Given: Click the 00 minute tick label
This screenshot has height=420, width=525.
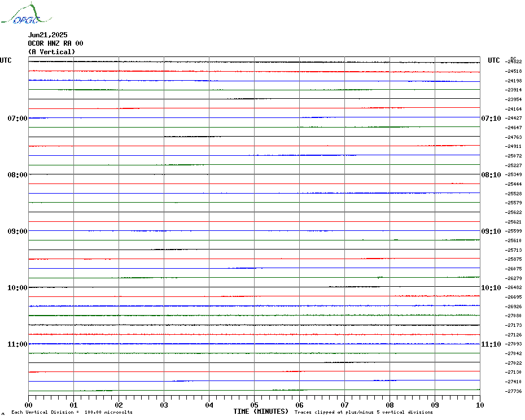Looking at the screenshot, I should (x=28, y=405).
